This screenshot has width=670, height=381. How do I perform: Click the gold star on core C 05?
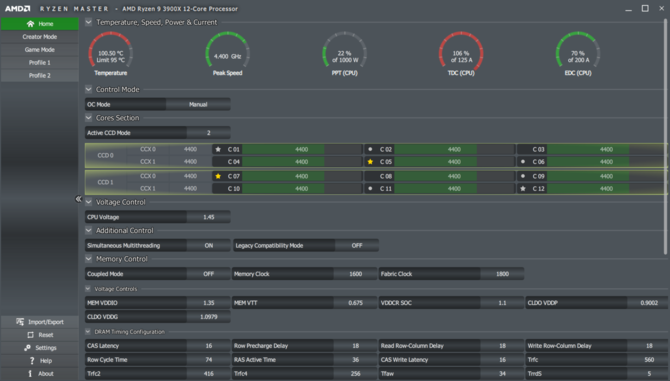[370, 161]
